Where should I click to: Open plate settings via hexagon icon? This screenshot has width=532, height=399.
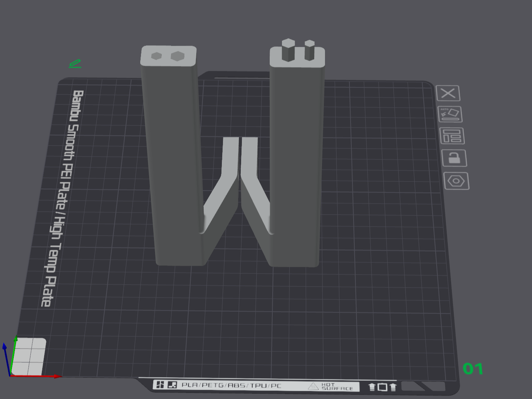point(456,181)
